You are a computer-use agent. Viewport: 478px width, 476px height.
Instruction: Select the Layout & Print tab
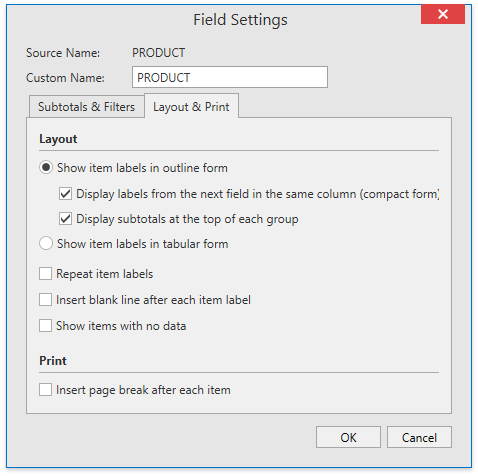pos(191,107)
